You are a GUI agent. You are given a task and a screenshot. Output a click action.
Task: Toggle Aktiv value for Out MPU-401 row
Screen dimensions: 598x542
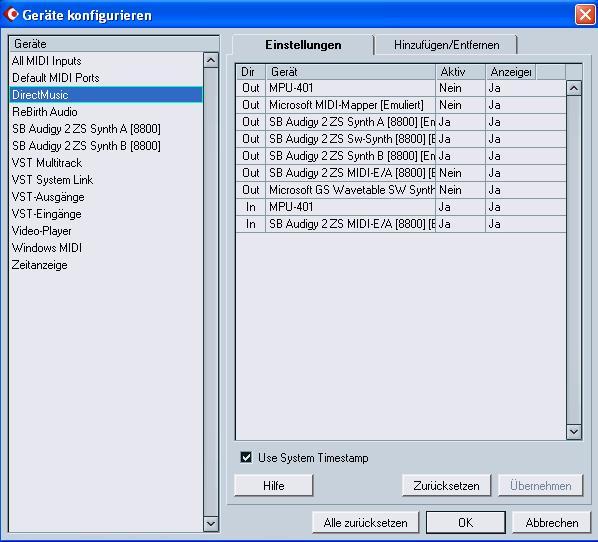tap(460, 88)
